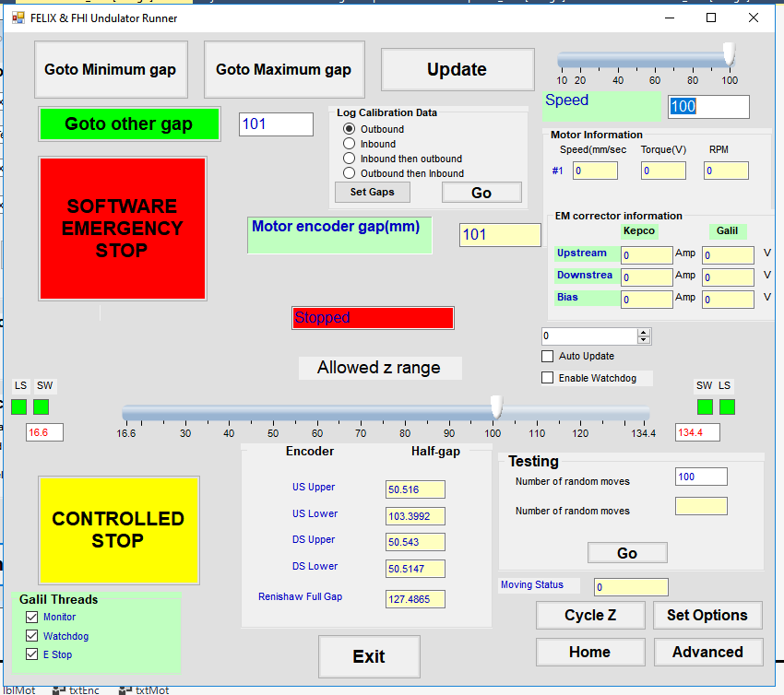The height and width of the screenshot is (695, 784).
Task: Enable the Auto Update checkbox
Action: pos(548,356)
